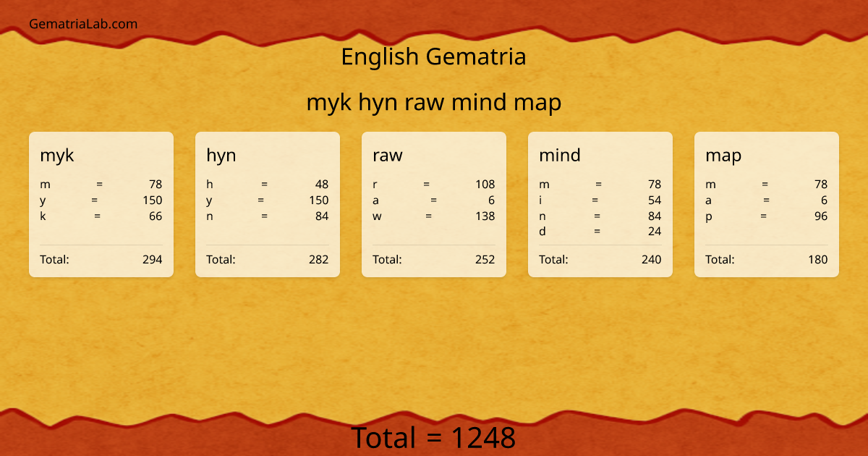Open the GematriaLab.com site link
This screenshot has height=456, width=868.
click(x=83, y=24)
